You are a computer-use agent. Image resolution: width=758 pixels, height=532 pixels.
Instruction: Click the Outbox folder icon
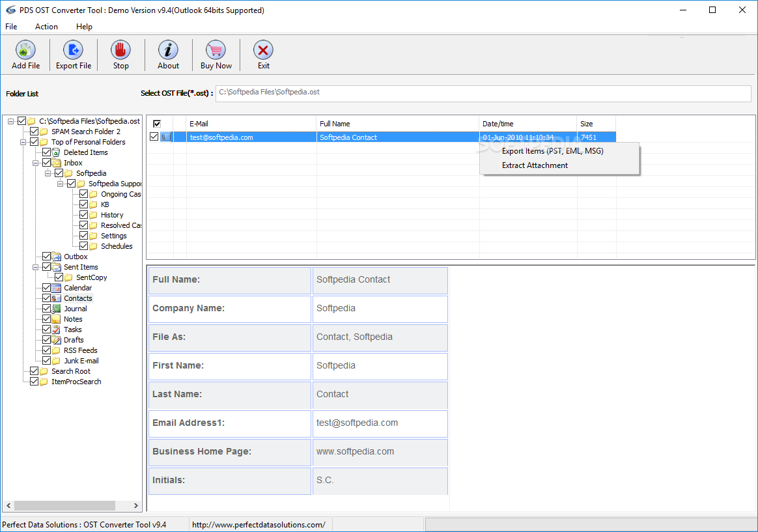(56, 257)
